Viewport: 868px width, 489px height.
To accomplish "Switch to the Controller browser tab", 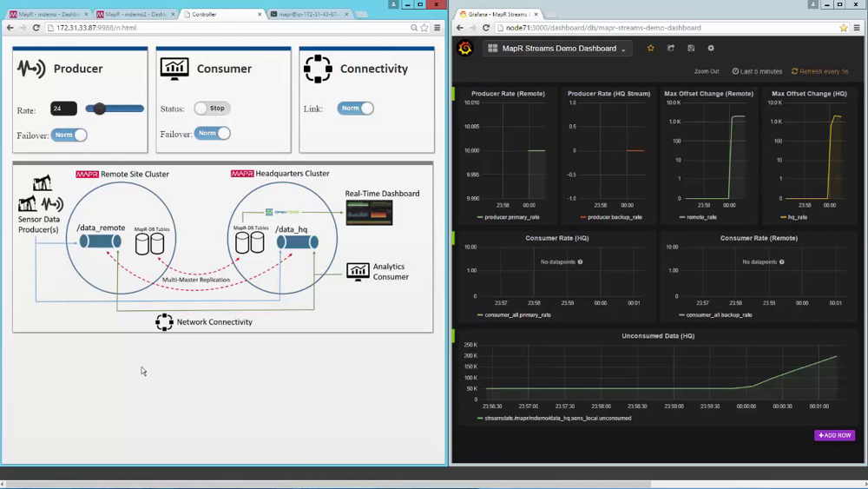I will coord(221,14).
